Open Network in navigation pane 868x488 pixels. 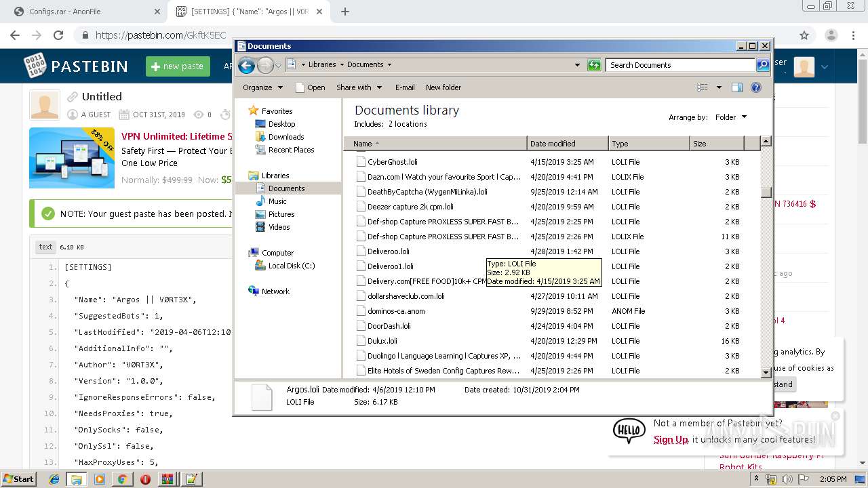[275, 291]
